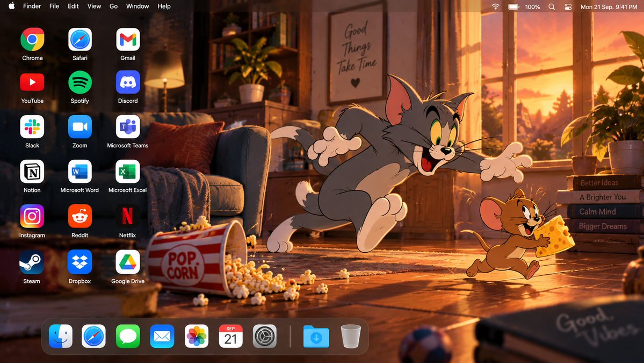
Task: Launch Photos from the Dock
Action: click(197, 336)
